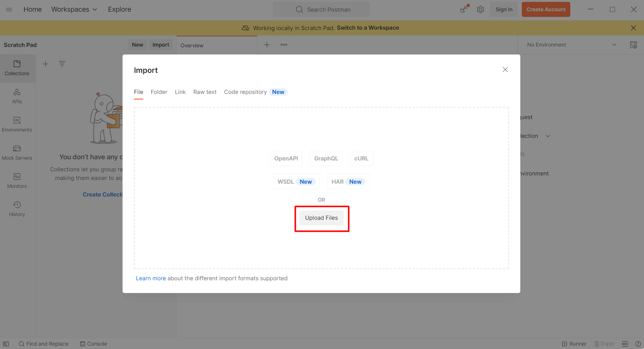This screenshot has width=644, height=349.
Task: Switch to the Folder import tab
Action: tap(159, 92)
